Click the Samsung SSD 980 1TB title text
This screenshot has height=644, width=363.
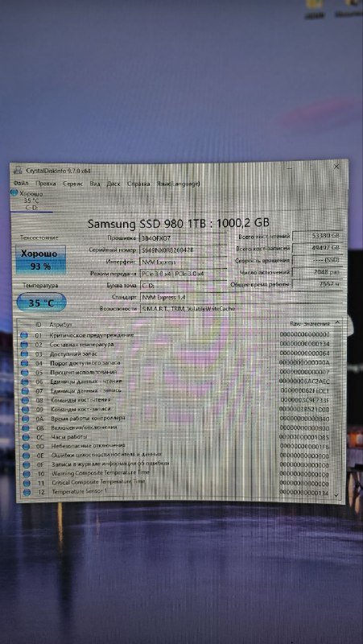pyautogui.click(x=178, y=224)
